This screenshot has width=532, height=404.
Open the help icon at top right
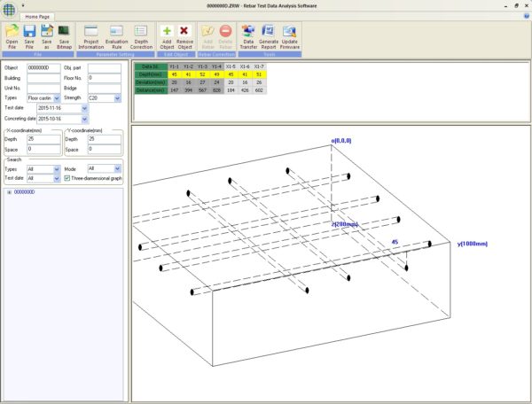coord(527,16)
